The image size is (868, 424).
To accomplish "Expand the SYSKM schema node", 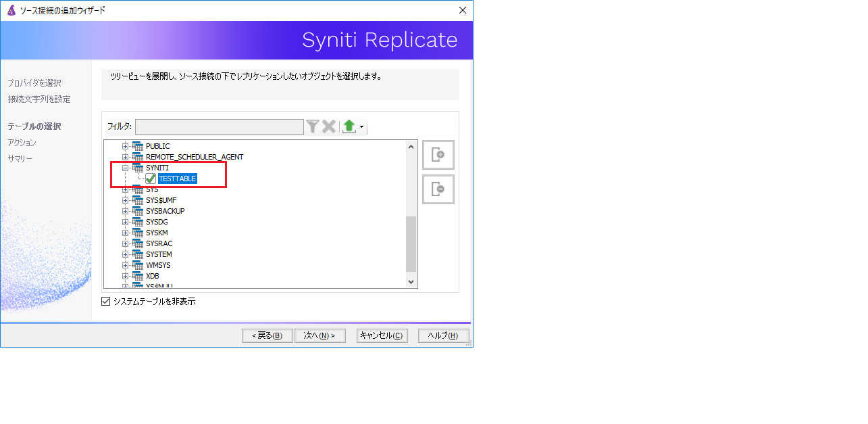I will (x=125, y=233).
